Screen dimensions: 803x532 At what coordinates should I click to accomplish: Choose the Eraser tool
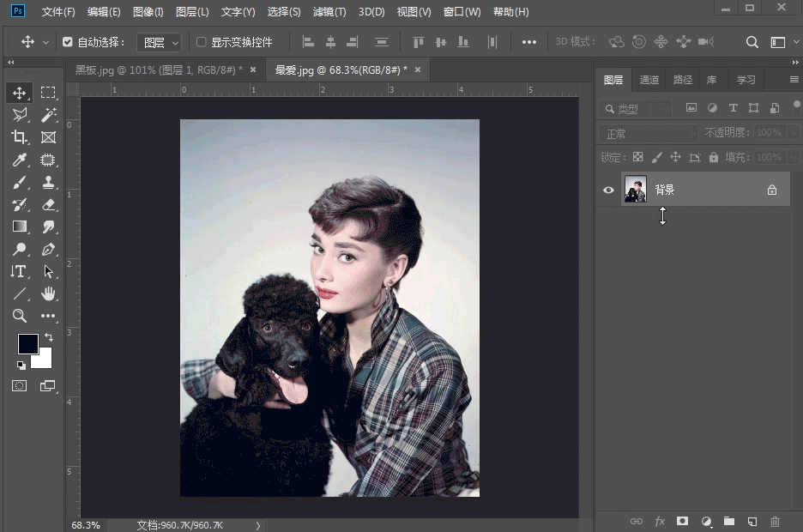point(48,204)
